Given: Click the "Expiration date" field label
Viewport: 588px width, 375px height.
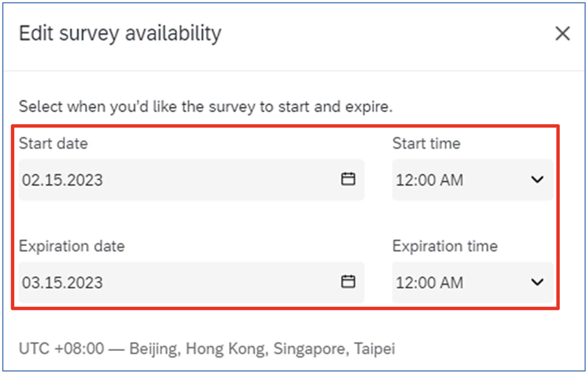Looking at the screenshot, I should coord(71,246).
